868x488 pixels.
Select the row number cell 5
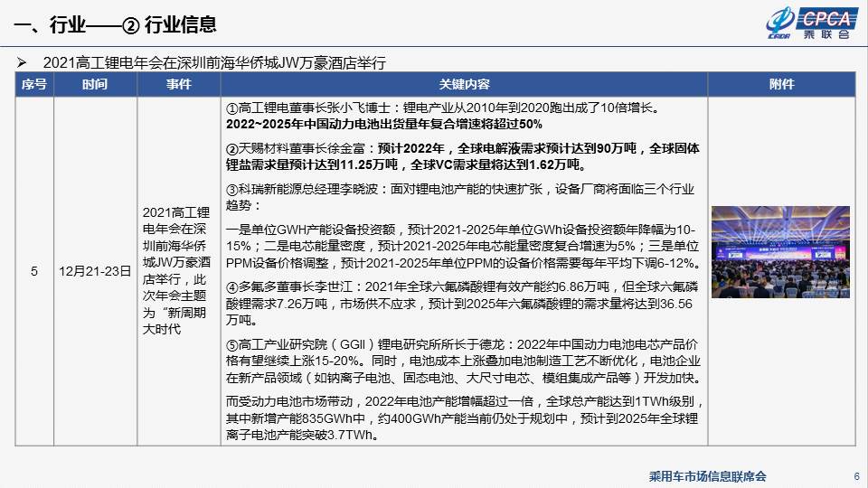tap(34, 271)
